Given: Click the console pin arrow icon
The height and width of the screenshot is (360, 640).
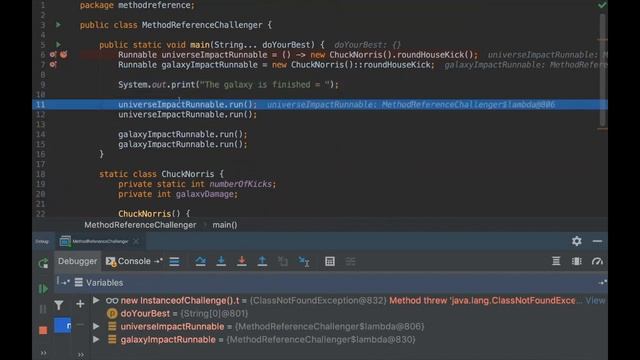Looking at the screenshot, I should click(x=158, y=261).
